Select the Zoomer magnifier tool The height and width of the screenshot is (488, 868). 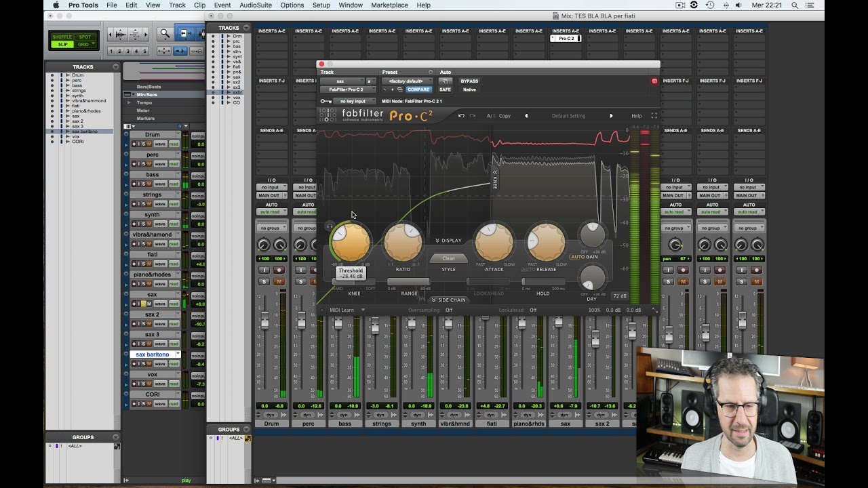point(165,33)
